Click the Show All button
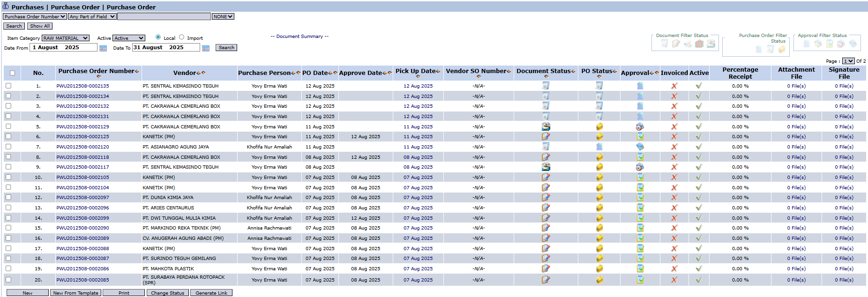The image size is (868, 297). pyautogui.click(x=40, y=26)
